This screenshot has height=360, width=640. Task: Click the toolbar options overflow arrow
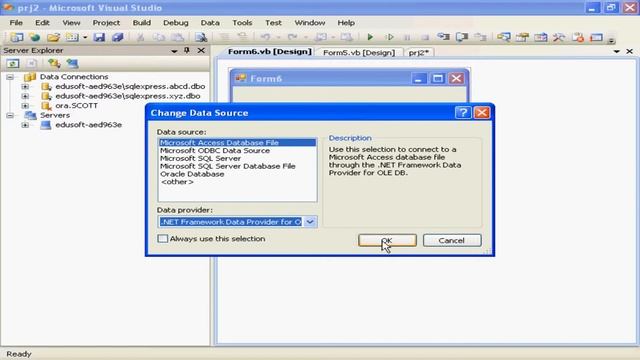[x=611, y=40]
